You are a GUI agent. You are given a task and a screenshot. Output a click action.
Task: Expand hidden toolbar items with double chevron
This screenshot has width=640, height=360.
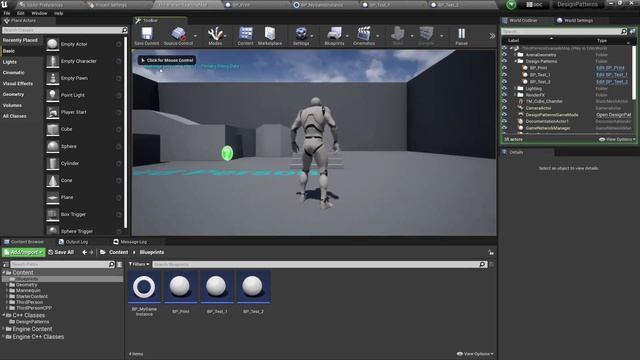coord(492,36)
